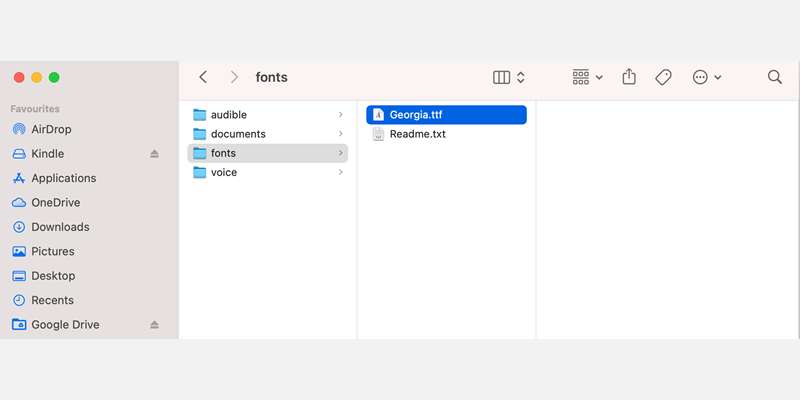The image size is (800, 400).
Task: Go back with the left chevron
Action: click(x=204, y=77)
